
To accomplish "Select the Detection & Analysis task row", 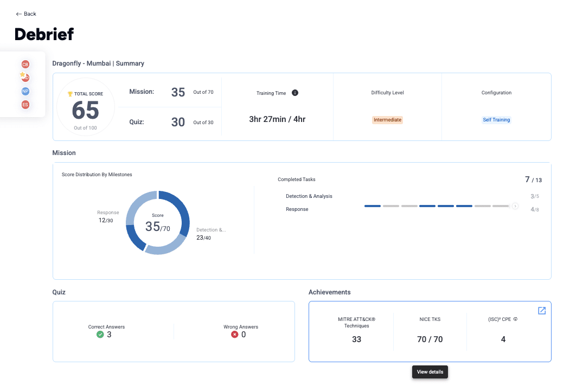I will point(309,196).
